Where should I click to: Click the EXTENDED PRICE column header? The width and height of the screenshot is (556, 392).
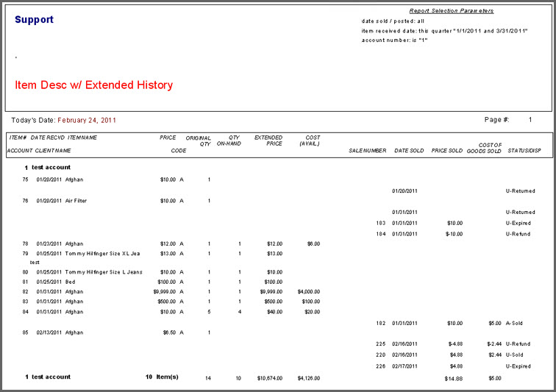268,140
